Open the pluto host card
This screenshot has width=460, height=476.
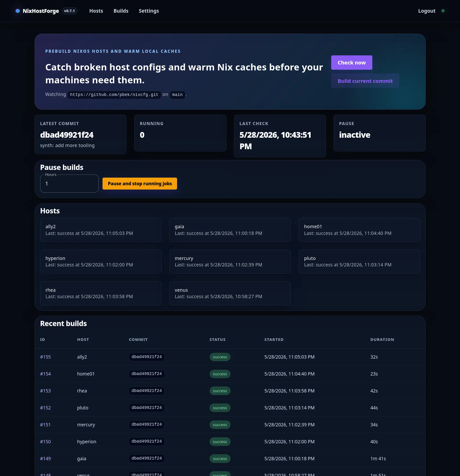point(359,262)
